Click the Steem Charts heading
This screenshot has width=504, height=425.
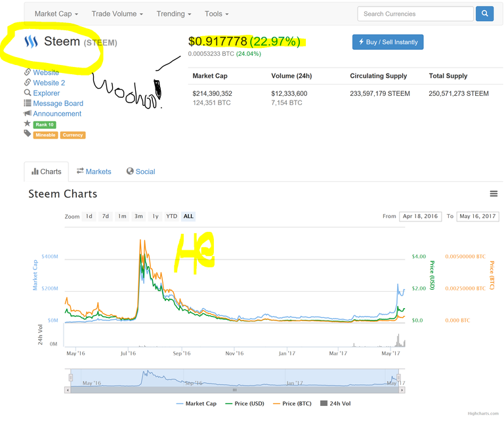63,194
